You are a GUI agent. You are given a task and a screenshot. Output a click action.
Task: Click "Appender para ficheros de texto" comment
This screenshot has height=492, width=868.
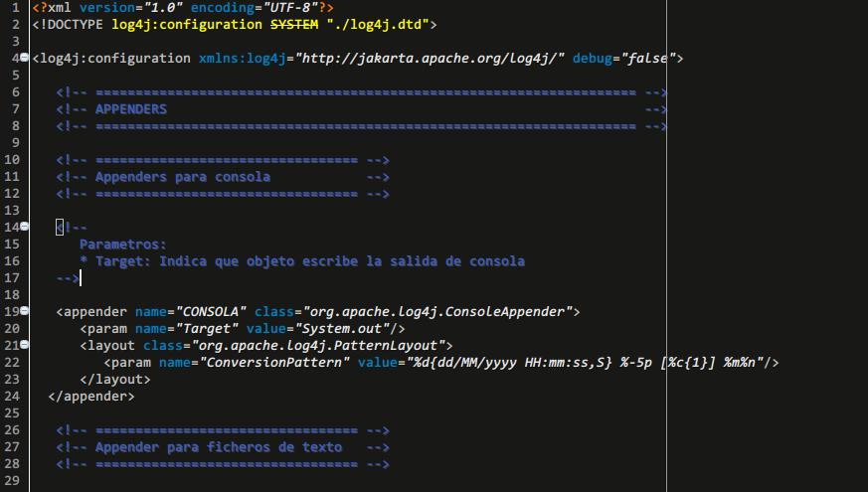click(x=219, y=447)
